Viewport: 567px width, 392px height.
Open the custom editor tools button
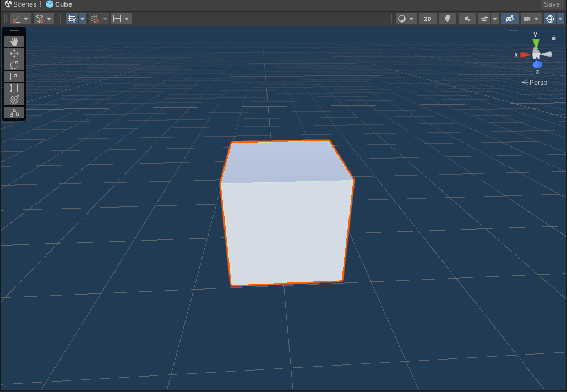14,113
